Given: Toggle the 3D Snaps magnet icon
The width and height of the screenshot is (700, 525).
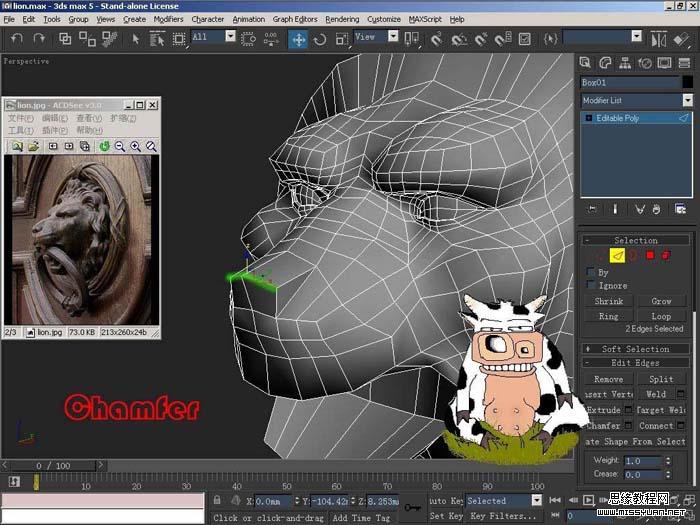Looking at the screenshot, I should [x=437, y=39].
